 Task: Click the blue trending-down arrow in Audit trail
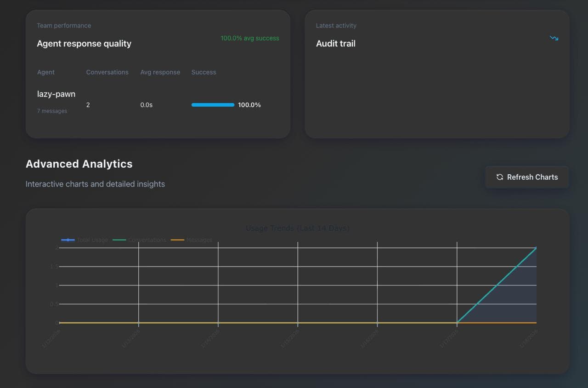point(554,39)
